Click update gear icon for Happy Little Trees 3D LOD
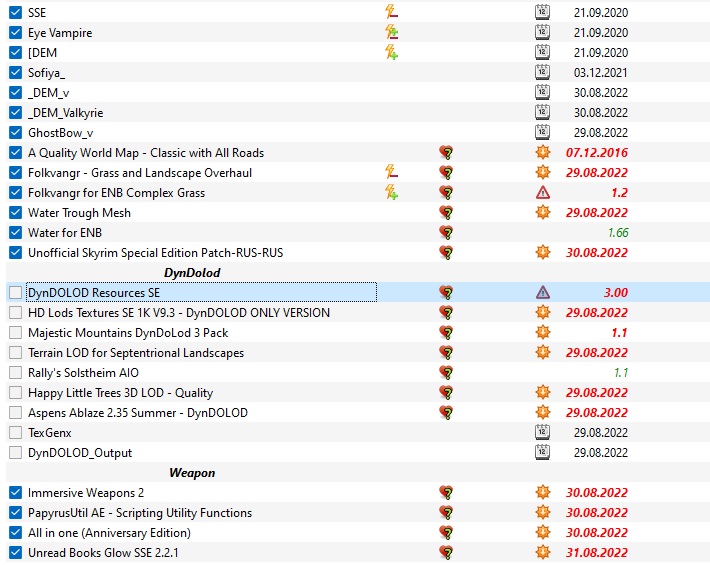The height and width of the screenshot is (565, 710). coord(543,392)
